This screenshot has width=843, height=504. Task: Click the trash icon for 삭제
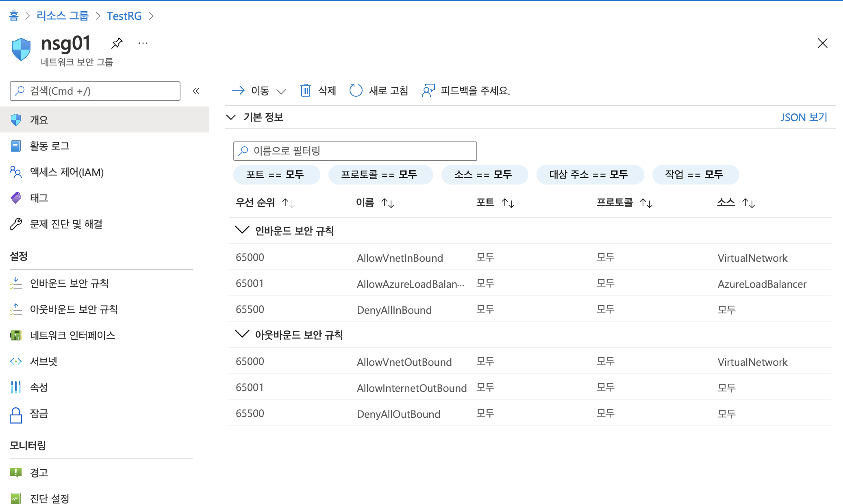click(x=306, y=90)
